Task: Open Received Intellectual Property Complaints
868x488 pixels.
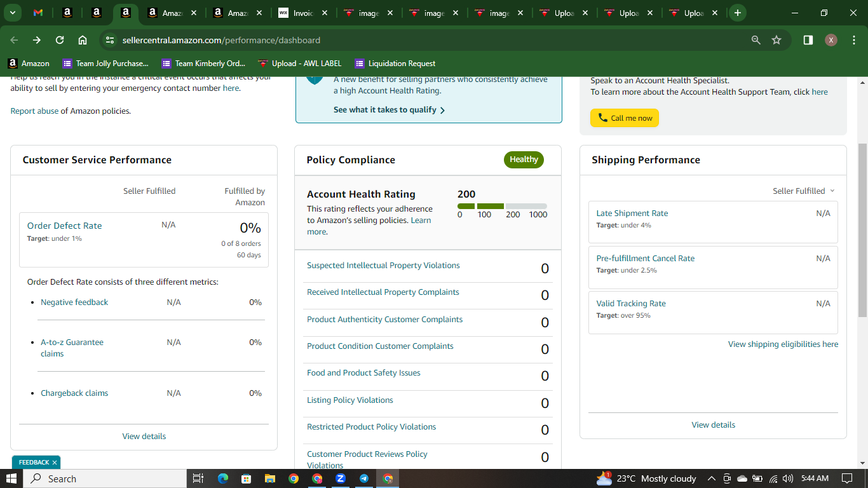Action: (x=383, y=292)
